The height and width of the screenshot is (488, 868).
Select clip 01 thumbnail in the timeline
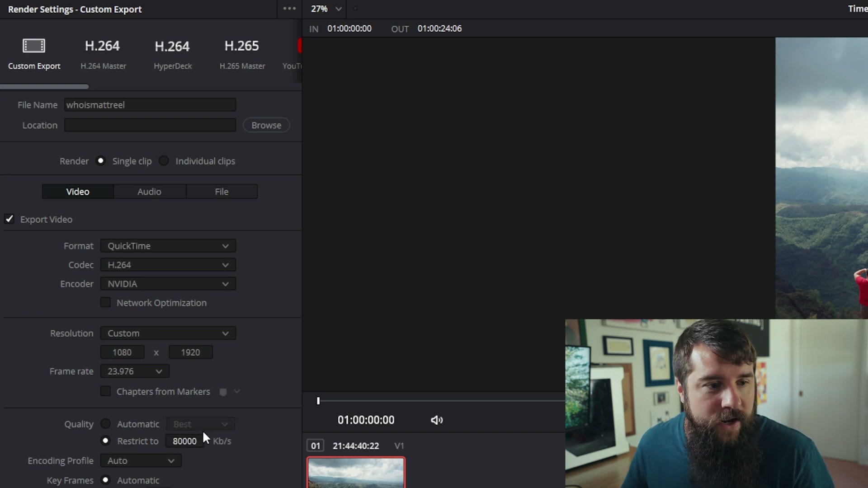(356, 473)
